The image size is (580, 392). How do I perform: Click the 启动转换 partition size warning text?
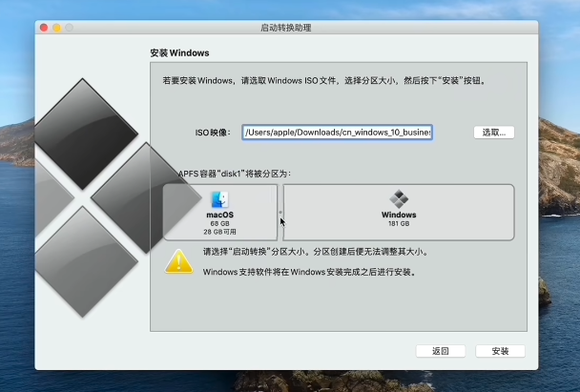[315, 253]
